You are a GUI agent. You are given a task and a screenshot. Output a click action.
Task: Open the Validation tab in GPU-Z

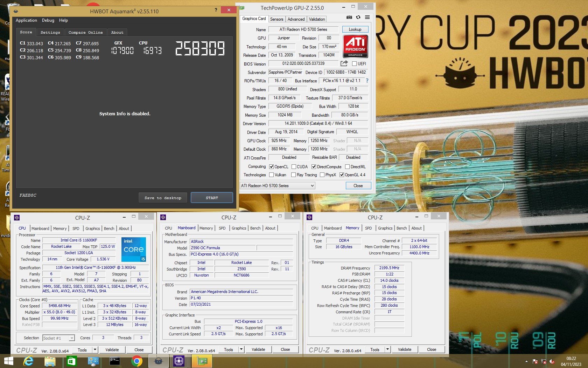[317, 19]
